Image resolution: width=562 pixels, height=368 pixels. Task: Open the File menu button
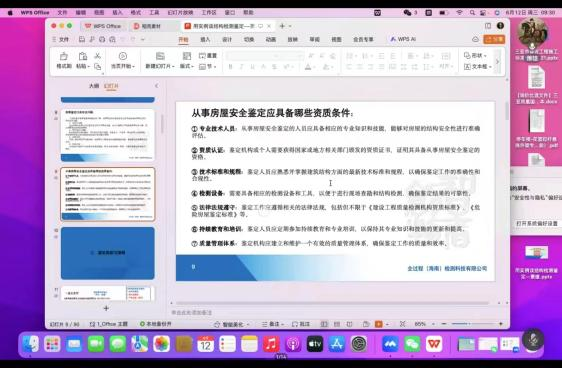point(61,39)
